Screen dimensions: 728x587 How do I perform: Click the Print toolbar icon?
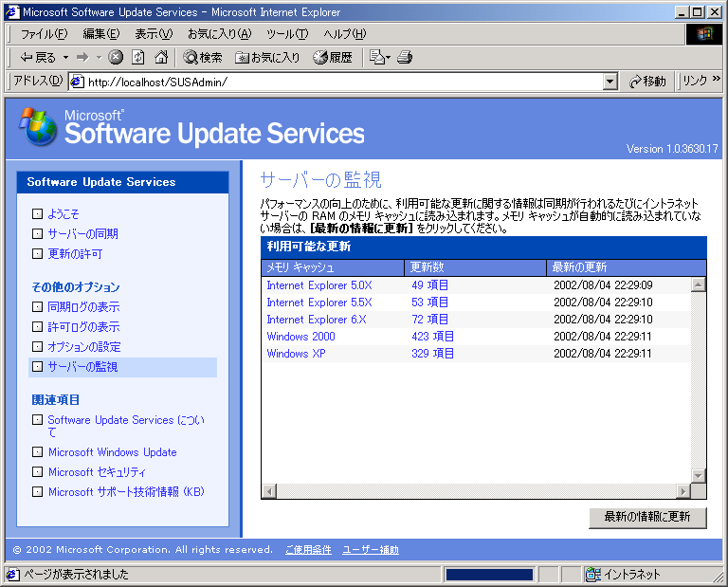(405, 57)
